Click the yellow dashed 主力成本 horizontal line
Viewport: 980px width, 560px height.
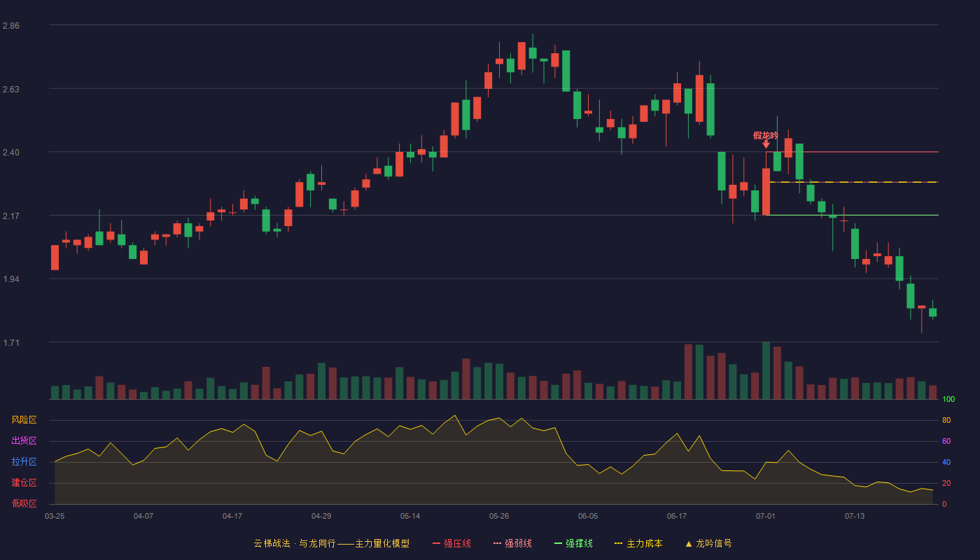[x=854, y=182]
